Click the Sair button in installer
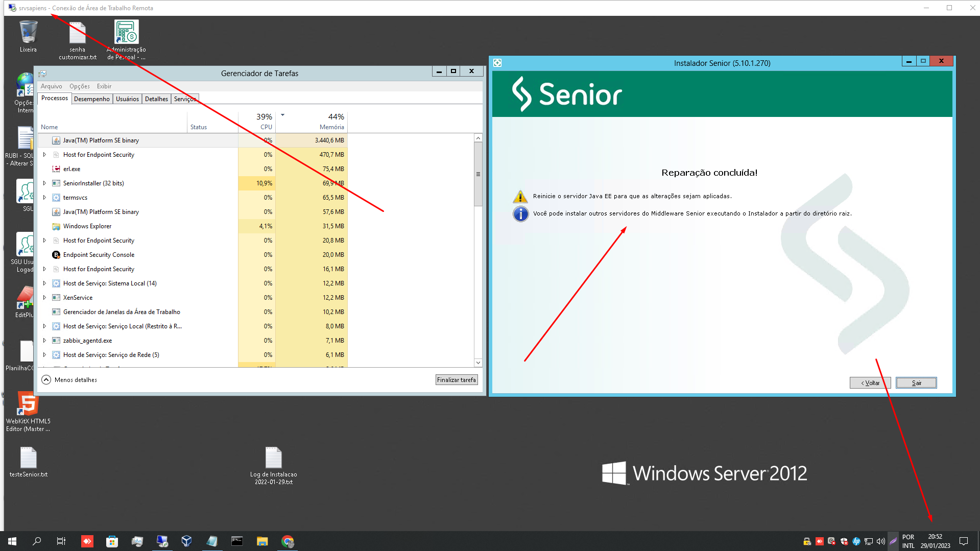980x551 pixels. [x=917, y=383]
